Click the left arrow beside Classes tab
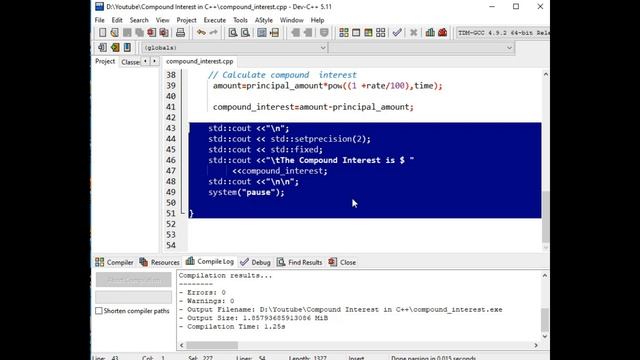 [146, 61]
